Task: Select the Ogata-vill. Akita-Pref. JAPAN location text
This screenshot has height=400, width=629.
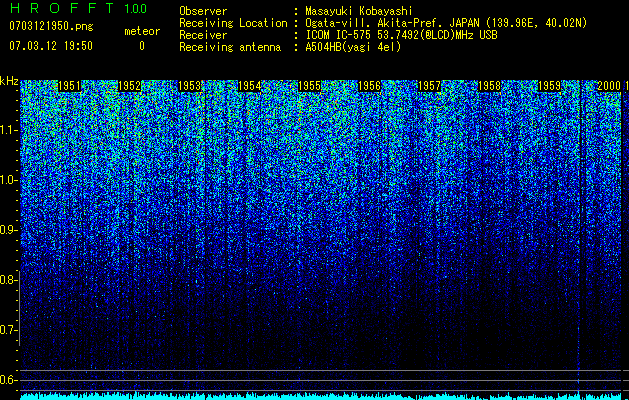Action: pyautogui.click(x=446, y=23)
